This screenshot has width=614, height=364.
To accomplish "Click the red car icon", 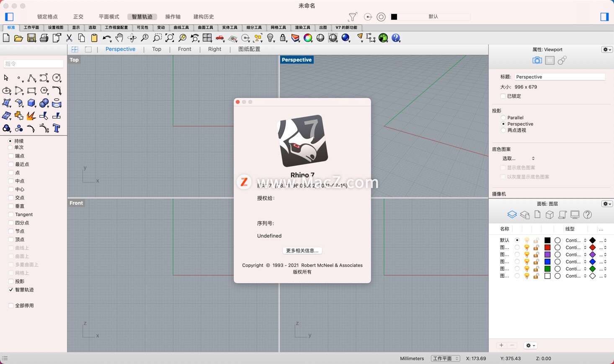I will [x=220, y=38].
